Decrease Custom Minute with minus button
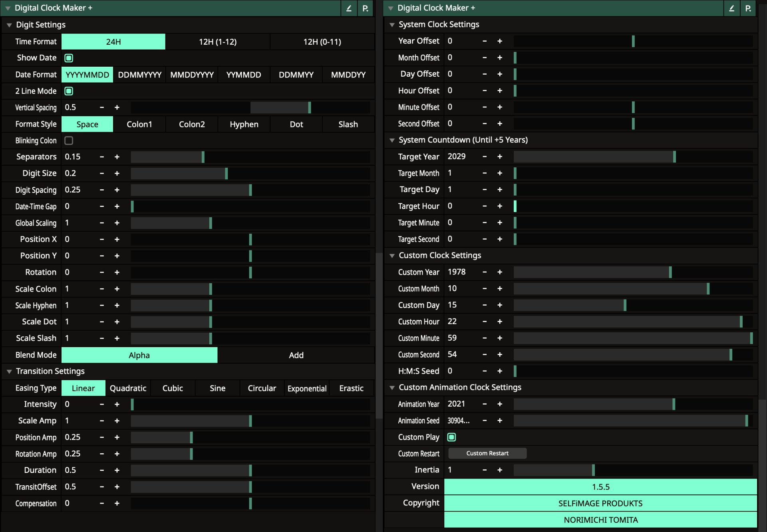 point(485,338)
